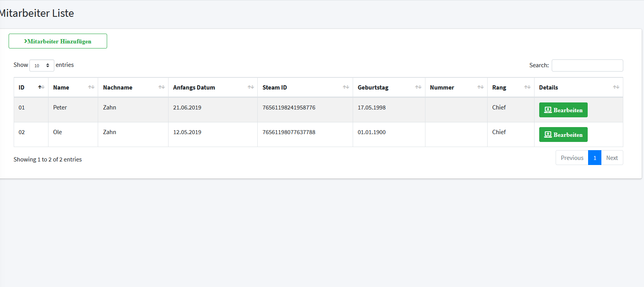Image resolution: width=644 pixels, height=287 pixels.
Task: Go to Previous page in pagination
Action: [x=572, y=158]
